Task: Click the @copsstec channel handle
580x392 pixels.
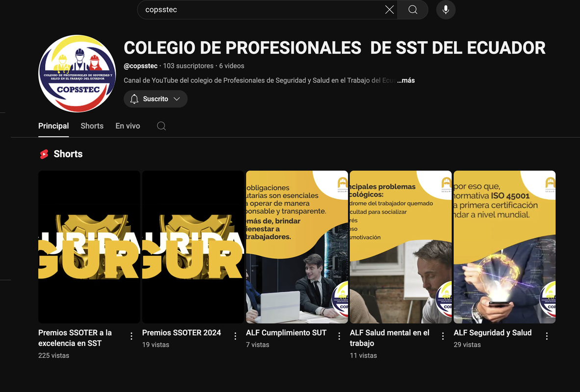Action: pos(141,66)
